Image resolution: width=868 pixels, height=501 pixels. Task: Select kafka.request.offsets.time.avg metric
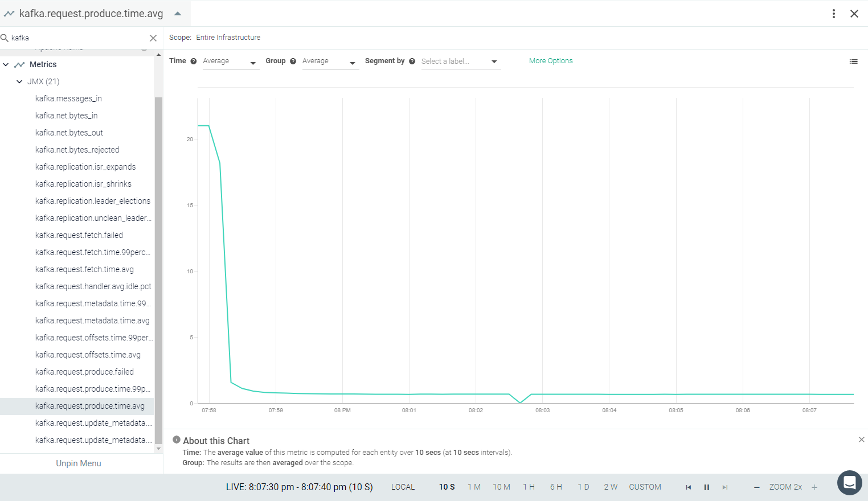pyautogui.click(x=88, y=355)
